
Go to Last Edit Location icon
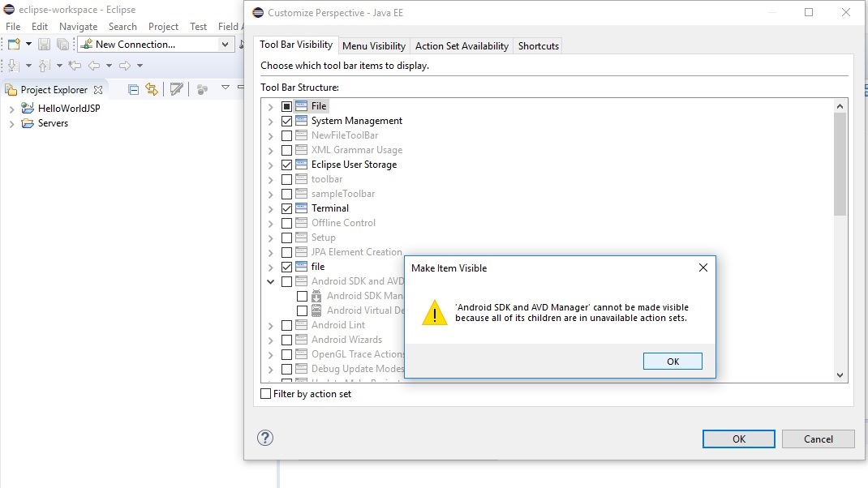[x=75, y=66]
